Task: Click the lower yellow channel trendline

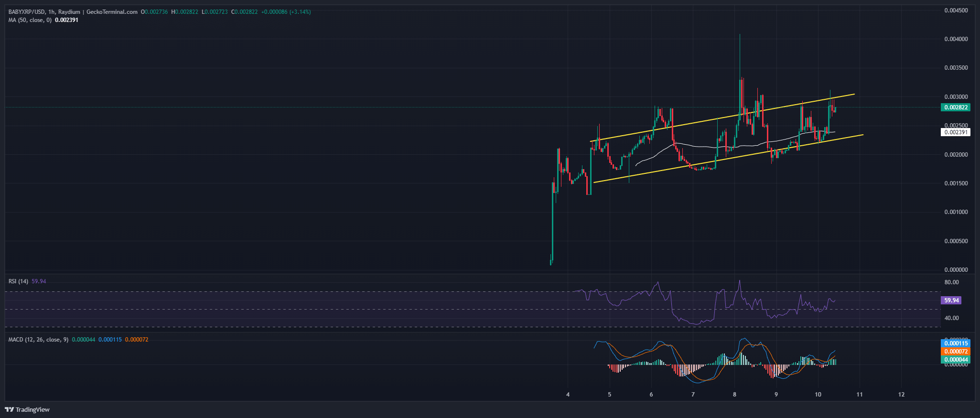Action: pyautogui.click(x=728, y=159)
